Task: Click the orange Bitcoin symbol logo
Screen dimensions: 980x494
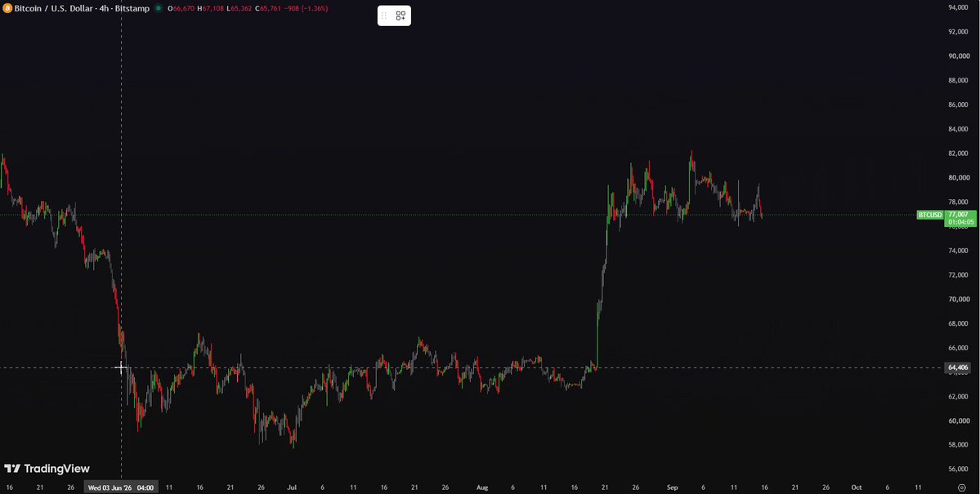Action: pos(7,9)
